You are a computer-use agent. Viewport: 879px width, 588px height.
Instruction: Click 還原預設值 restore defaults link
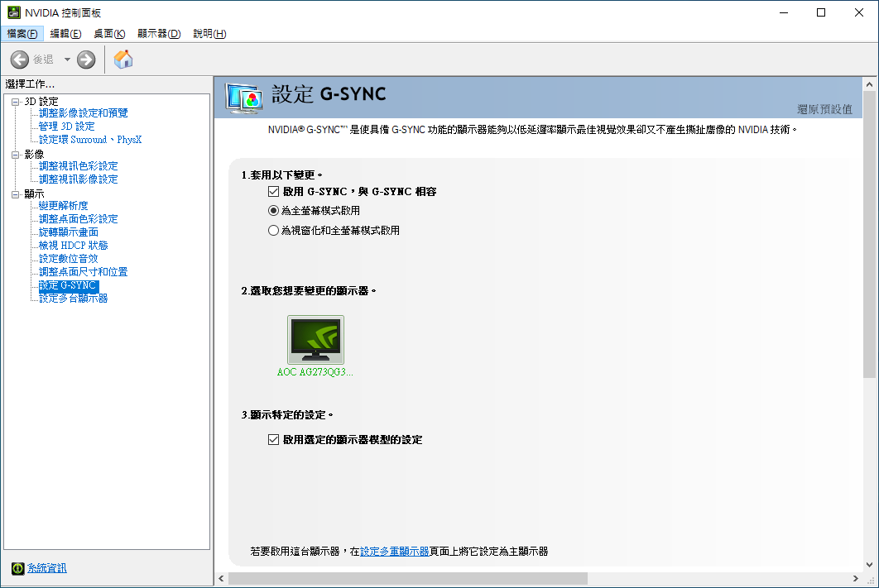point(824,109)
